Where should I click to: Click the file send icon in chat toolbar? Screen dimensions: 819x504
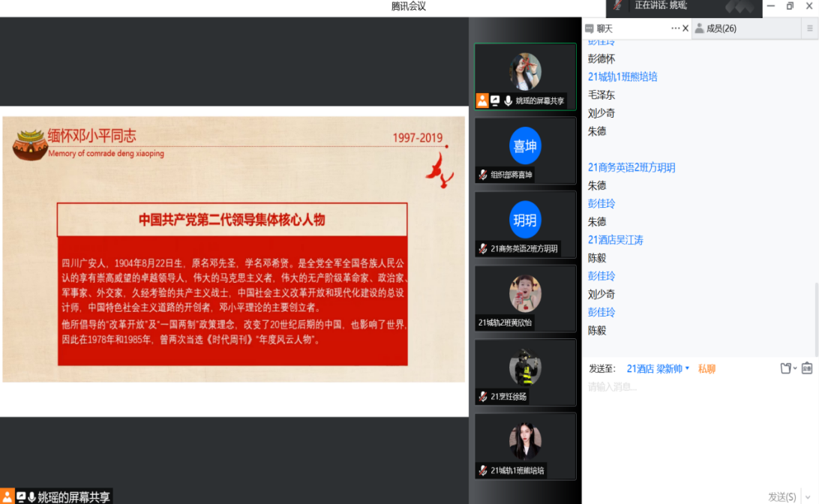click(x=785, y=368)
